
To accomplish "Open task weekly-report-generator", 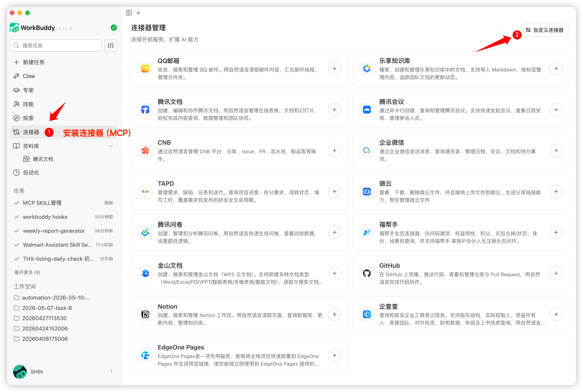I will tap(63, 231).
